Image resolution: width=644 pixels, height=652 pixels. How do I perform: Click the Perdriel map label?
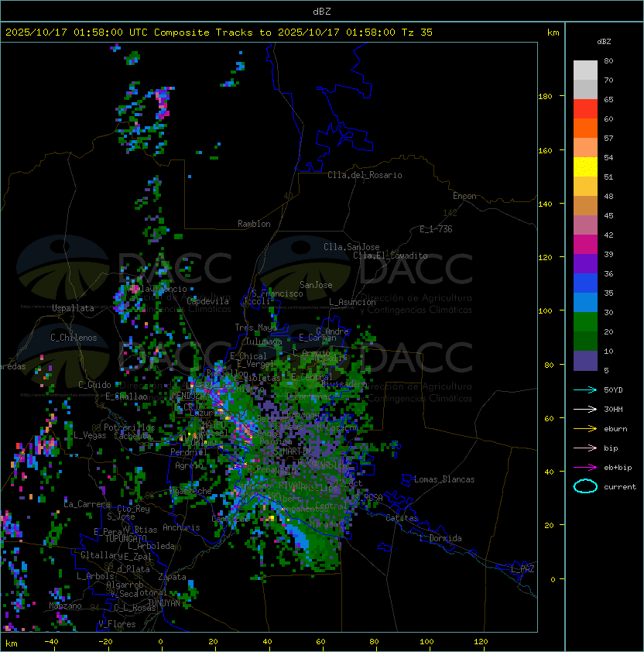point(189,452)
